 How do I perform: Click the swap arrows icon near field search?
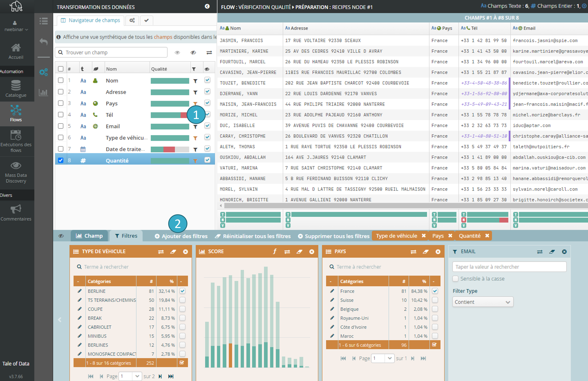[x=209, y=52]
